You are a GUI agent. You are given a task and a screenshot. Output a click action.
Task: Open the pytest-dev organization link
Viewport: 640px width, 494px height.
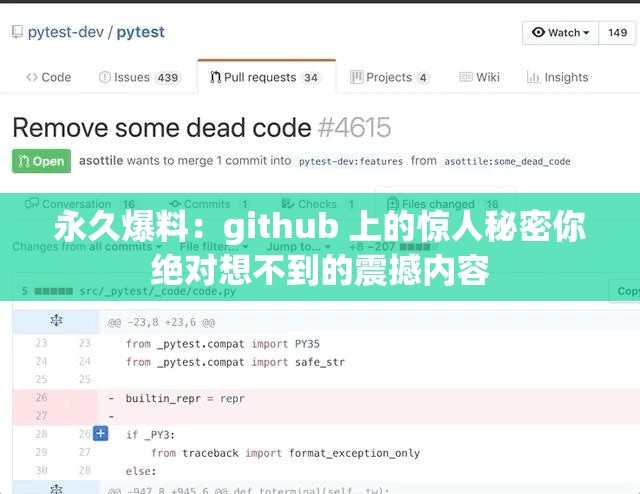[x=66, y=32]
